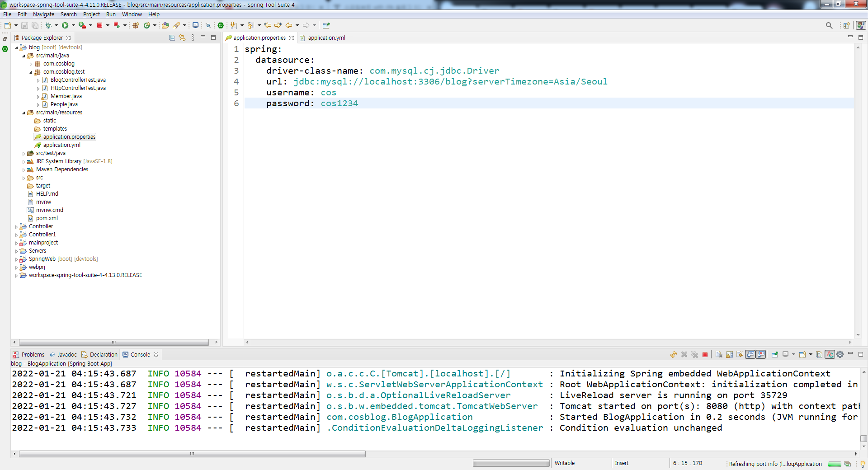This screenshot has height=470, width=868.
Task: Toggle Scroll Lock in the Console
Action: point(729,354)
